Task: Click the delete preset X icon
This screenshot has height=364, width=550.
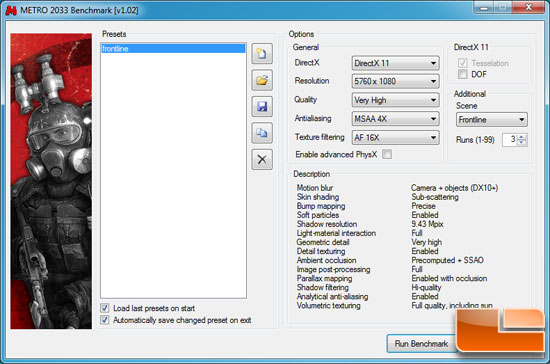Action: click(262, 160)
